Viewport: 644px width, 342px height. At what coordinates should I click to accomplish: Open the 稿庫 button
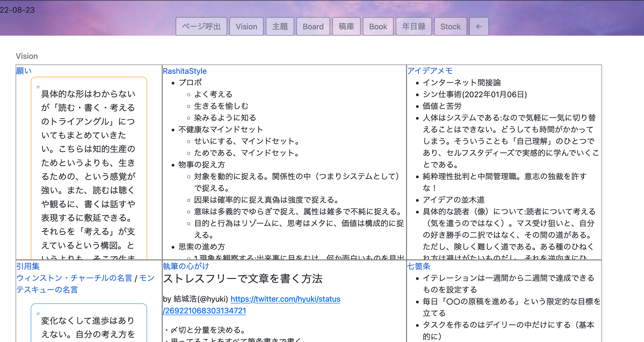[346, 26]
